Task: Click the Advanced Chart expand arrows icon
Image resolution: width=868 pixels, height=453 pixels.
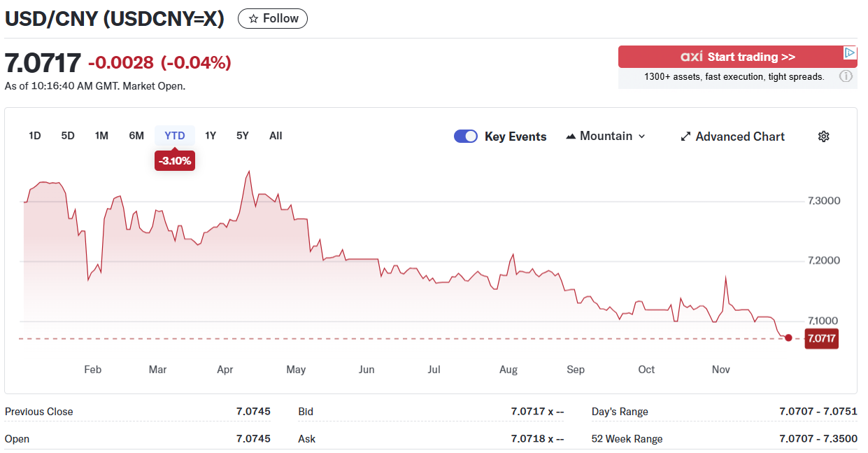Action: tap(685, 137)
